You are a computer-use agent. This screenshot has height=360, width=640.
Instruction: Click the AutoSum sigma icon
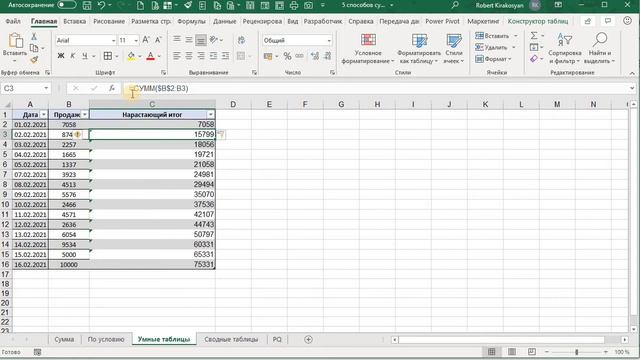[x=534, y=36]
